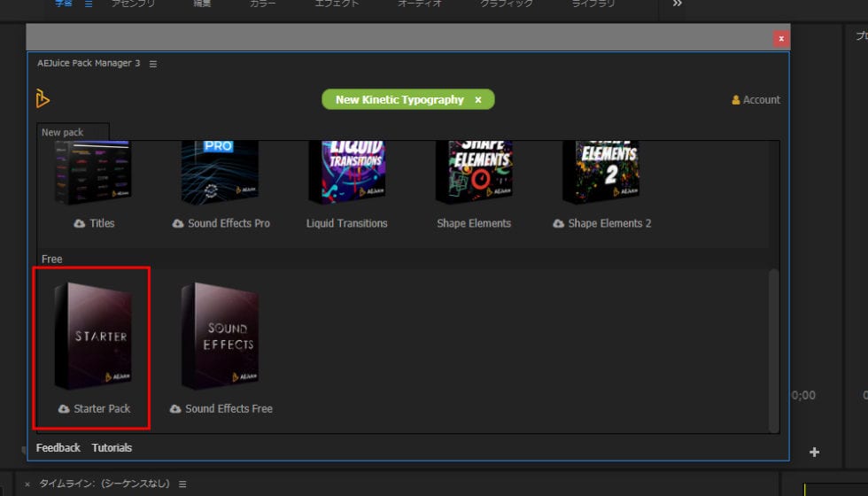
Task: Click the cloud icon beside Sound Effects Free
Action: pos(175,408)
